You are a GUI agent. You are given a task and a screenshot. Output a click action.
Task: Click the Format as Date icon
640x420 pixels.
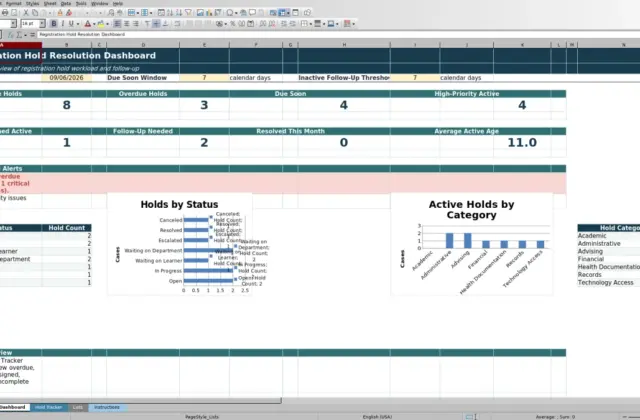251,24
